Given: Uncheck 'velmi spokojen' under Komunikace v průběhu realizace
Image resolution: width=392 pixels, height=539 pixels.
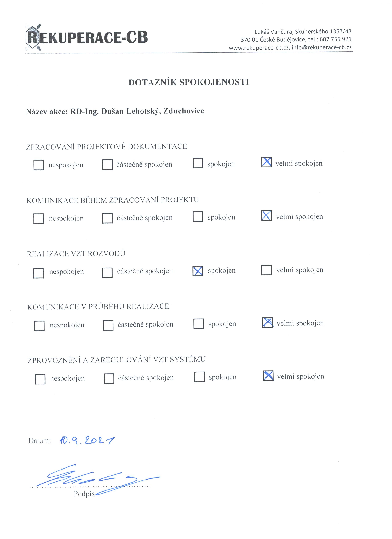Looking at the screenshot, I should [x=267, y=323].
